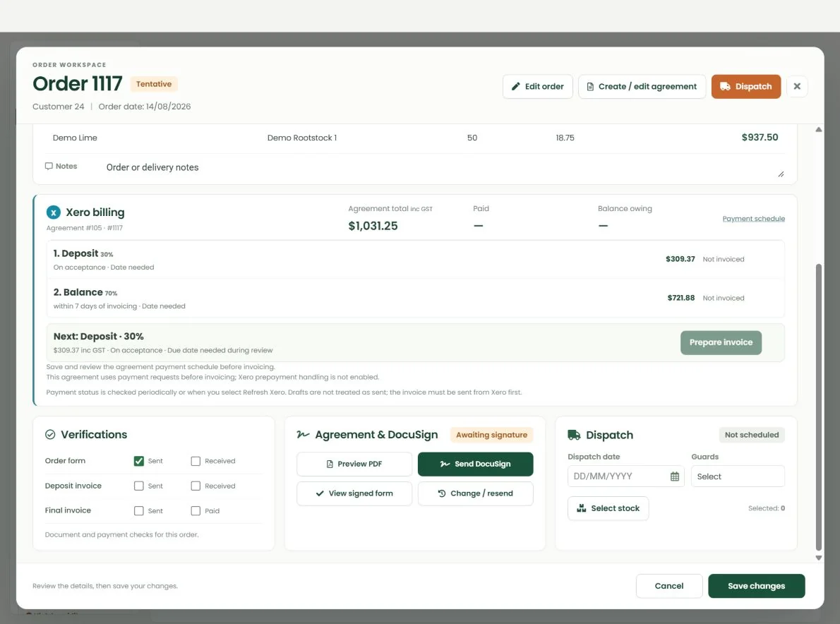Click the $937.50 line total

760,137
